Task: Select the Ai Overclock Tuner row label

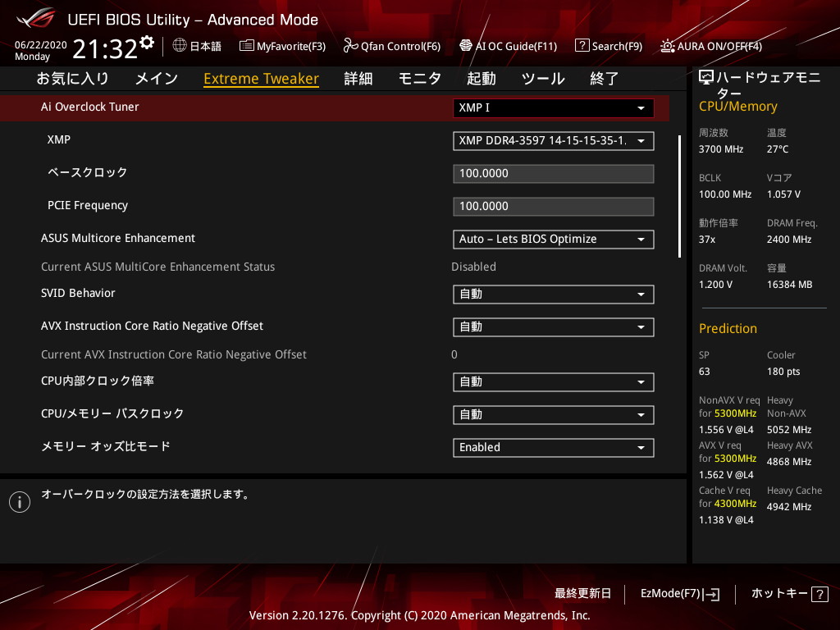Action: coord(90,107)
